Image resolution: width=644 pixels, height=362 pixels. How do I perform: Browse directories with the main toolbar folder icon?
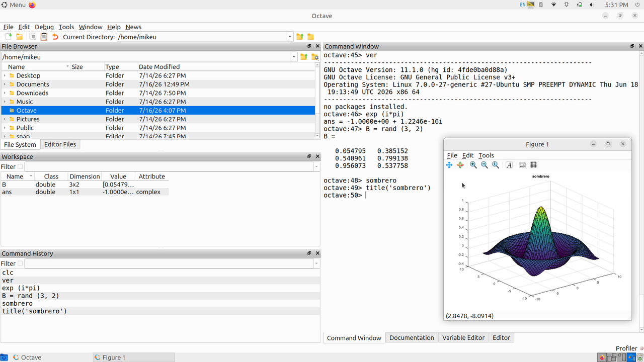point(310,37)
